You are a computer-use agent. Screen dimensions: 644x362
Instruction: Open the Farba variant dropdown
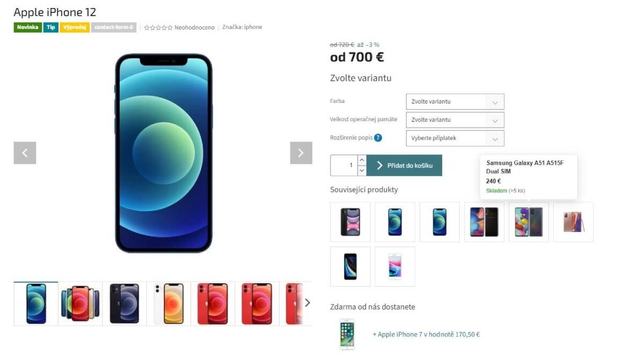[x=455, y=101]
